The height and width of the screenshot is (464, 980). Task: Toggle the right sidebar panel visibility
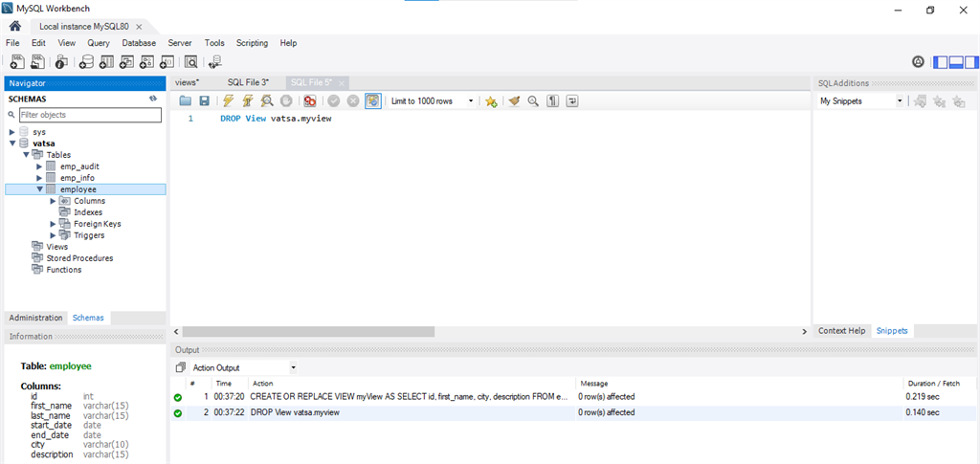[972, 62]
